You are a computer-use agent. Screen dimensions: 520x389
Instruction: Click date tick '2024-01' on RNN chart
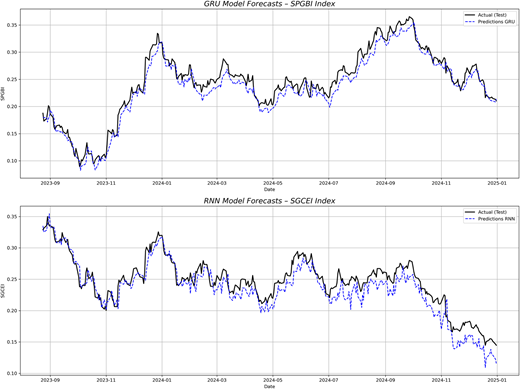pyautogui.click(x=162, y=380)
